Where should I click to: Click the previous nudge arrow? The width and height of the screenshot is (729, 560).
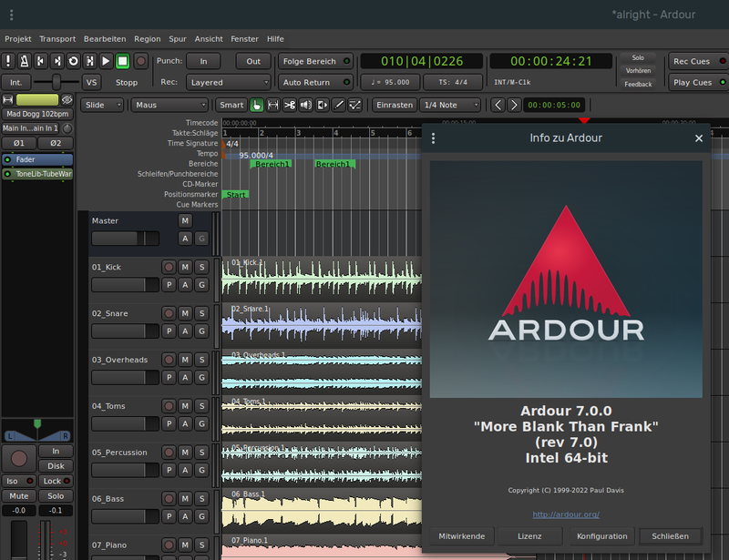point(498,105)
